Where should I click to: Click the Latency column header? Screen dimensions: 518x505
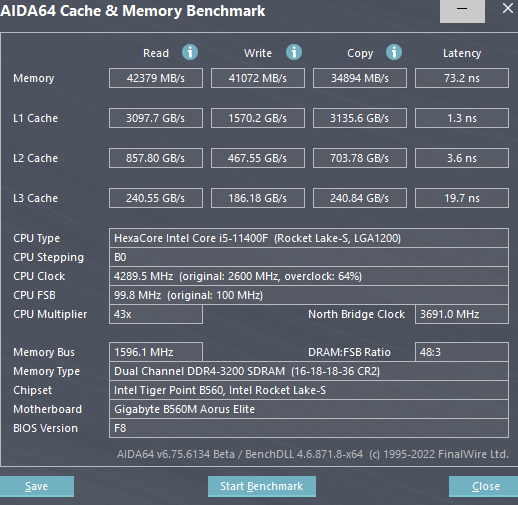[x=462, y=53]
